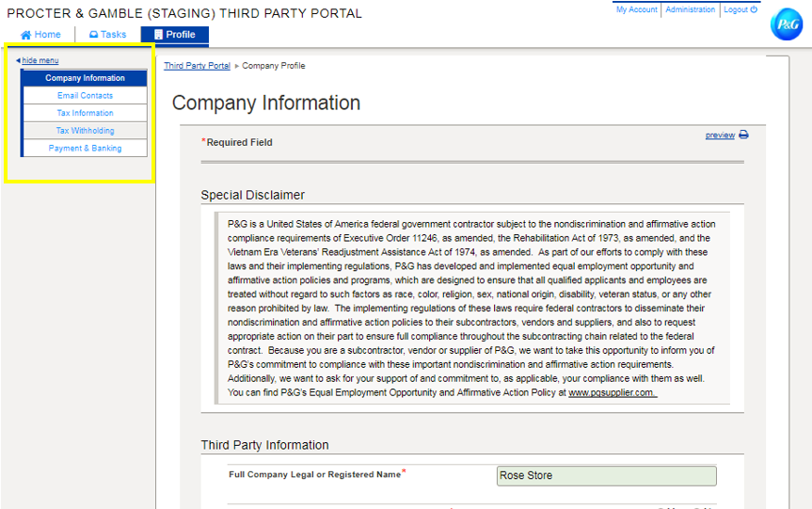The height and width of the screenshot is (509, 812).
Task: Go to Email Contacts section
Action: coord(85,95)
